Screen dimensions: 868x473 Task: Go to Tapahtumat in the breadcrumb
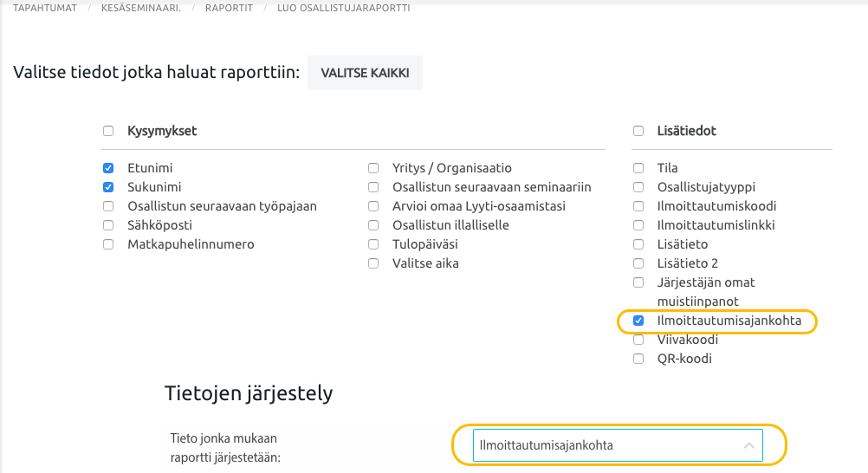(45, 8)
